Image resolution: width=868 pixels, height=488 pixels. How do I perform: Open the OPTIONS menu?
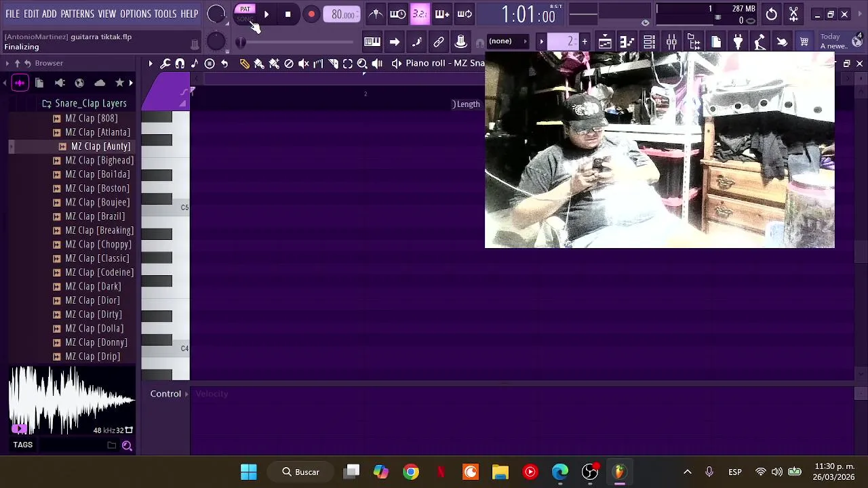pyautogui.click(x=136, y=14)
